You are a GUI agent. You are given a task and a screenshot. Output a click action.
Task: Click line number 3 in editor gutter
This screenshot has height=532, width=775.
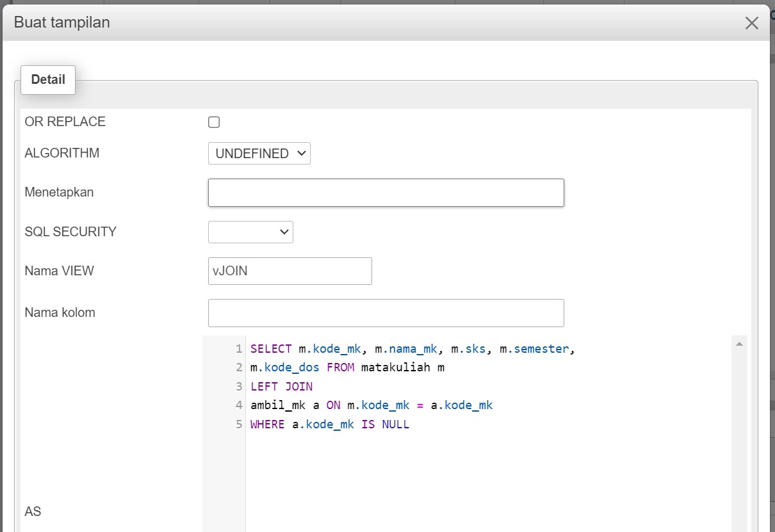pyautogui.click(x=239, y=387)
